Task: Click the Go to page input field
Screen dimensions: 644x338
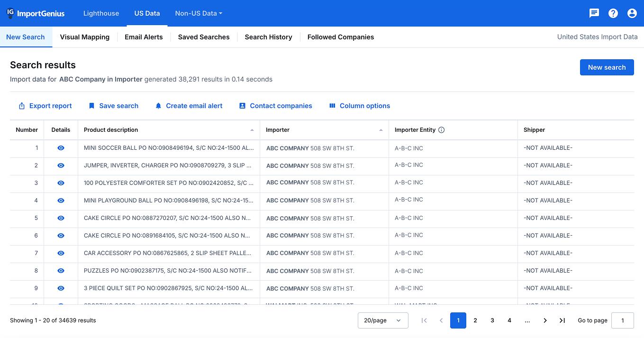Action: (623, 320)
